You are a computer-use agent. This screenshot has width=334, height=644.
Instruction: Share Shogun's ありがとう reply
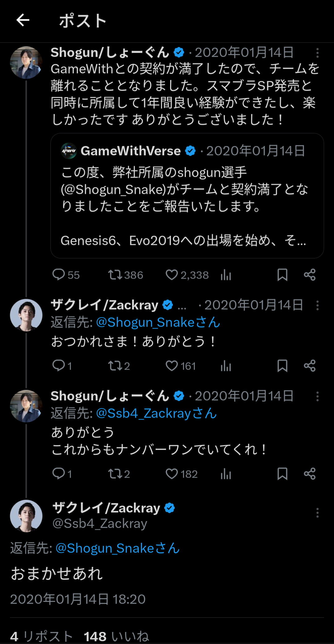[310, 474]
